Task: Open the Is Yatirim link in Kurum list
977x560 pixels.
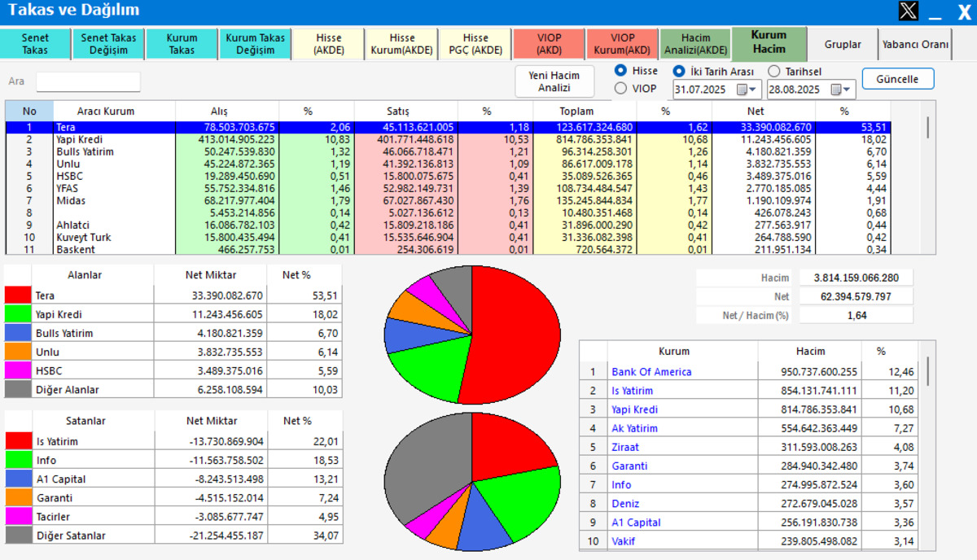Action: (x=632, y=391)
